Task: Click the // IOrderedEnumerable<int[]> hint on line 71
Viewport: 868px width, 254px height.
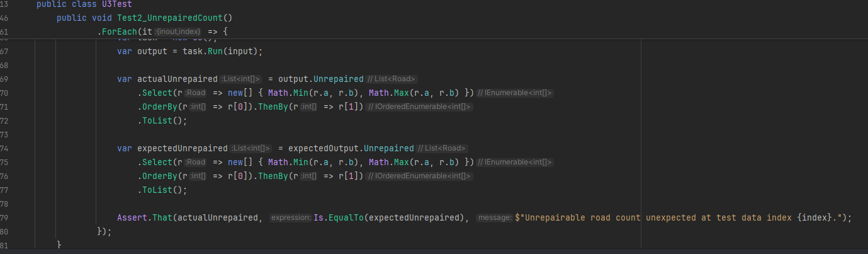Action: (x=419, y=107)
